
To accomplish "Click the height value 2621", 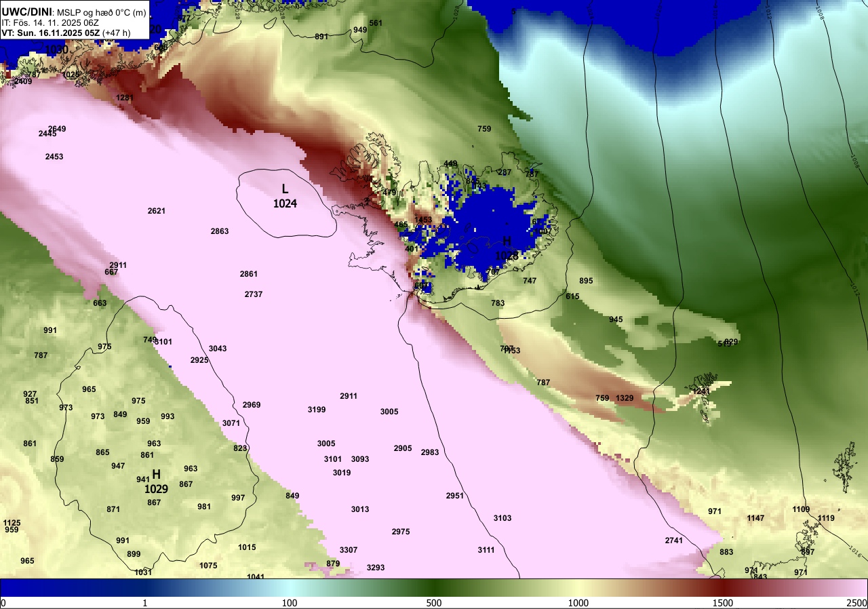I will pos(157,211).
